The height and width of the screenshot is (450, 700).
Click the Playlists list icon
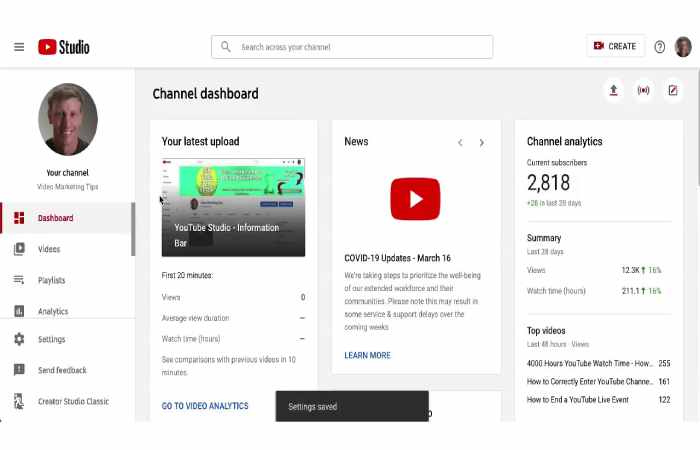click(19, 280)
